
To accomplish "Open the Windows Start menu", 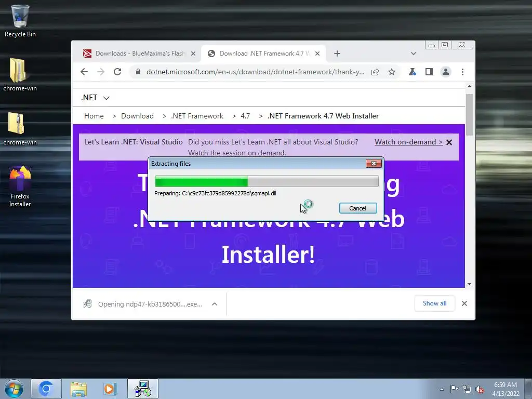I will click(14, 389).
